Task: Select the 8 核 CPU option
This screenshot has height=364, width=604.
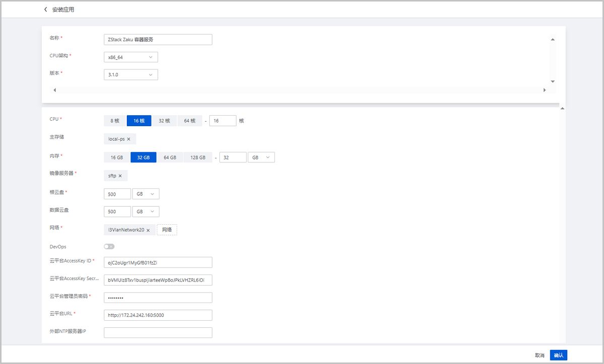Action: point(115,121)
